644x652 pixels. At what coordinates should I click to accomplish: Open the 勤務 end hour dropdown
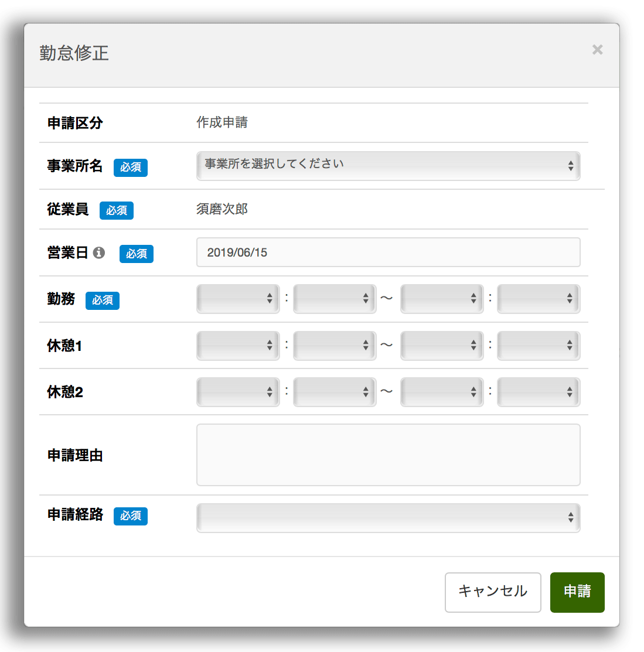[442, 299]
